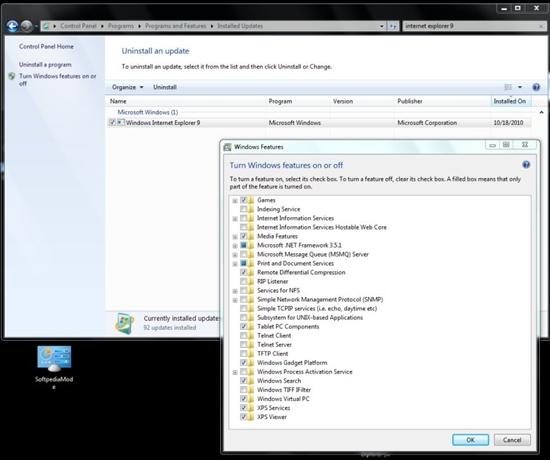Collapse the Microsoft Windows group arrow
Screen dimensions: 550x460
pyautogui.click(x=541, y=112)
